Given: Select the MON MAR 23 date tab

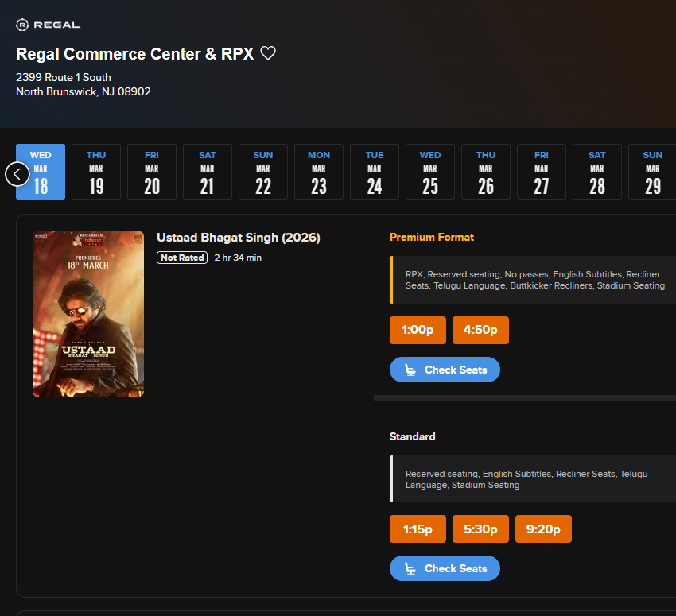Looking at the screenshot, I should tap(318, 172).
